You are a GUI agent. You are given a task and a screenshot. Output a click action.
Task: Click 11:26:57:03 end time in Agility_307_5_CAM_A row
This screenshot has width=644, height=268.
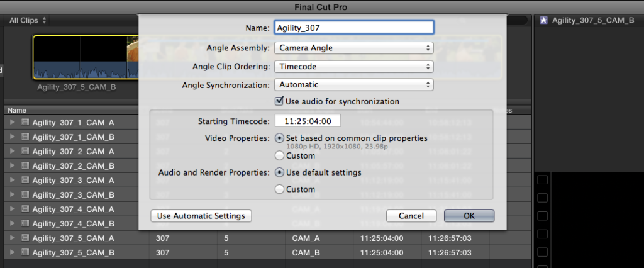click(x=450, y=238)
